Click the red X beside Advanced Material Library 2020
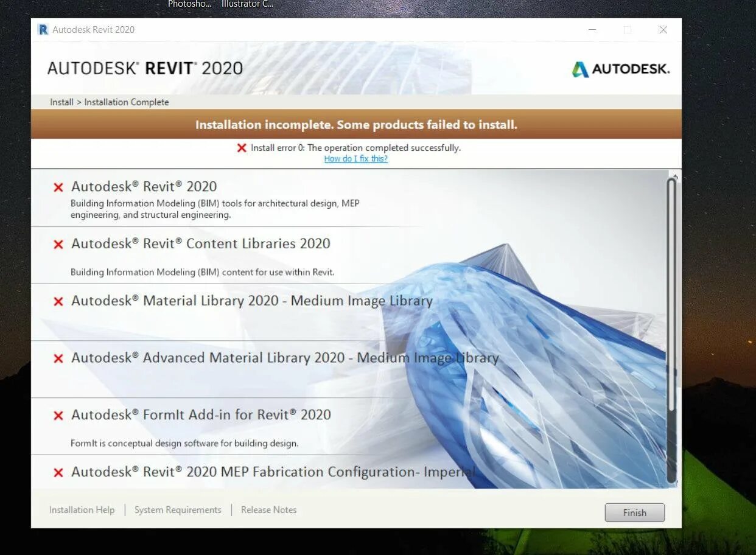This screenshot has width=756, height=555. 58,359
